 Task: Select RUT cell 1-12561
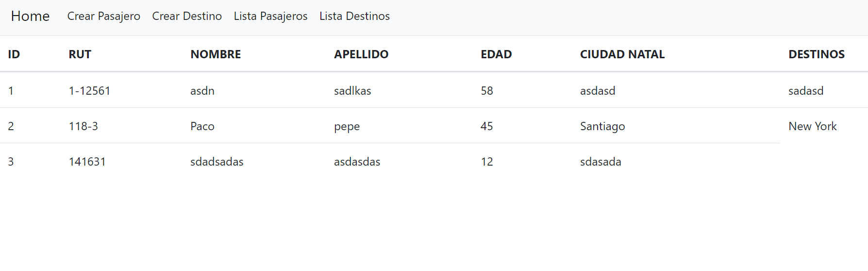pos(89,91)
